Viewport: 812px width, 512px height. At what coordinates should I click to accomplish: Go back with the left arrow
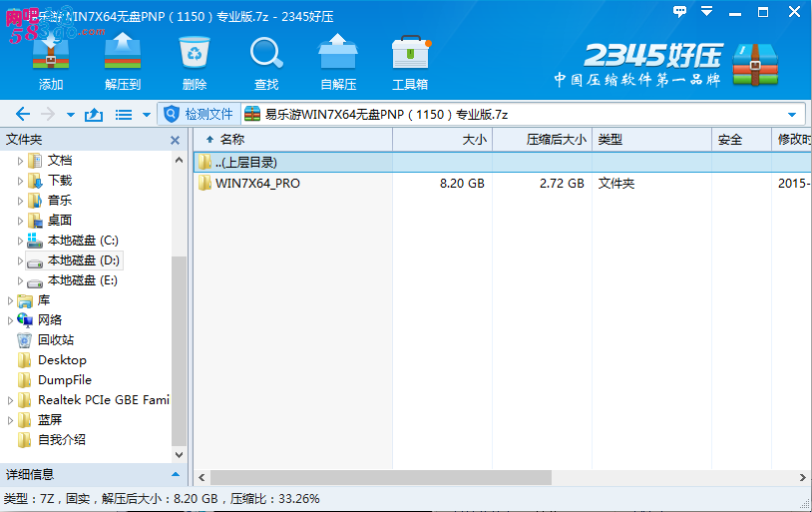click(x=23, y=114)
